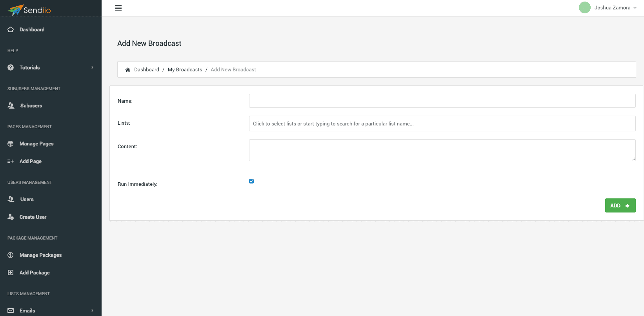
Task: Click the Add Package plus-box icon
Action: (11, 272)
